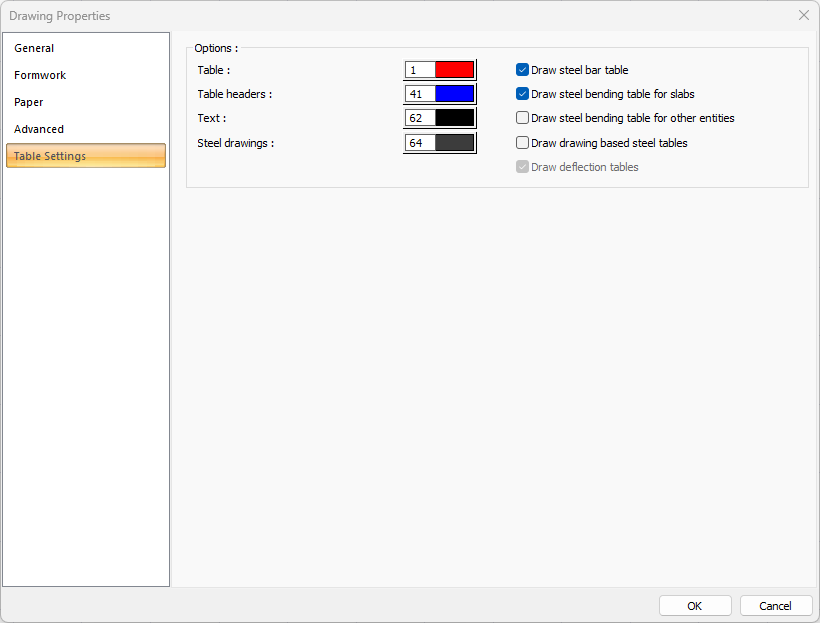
Task: Go to the Advanced settings page
Action: pos(39,129)
